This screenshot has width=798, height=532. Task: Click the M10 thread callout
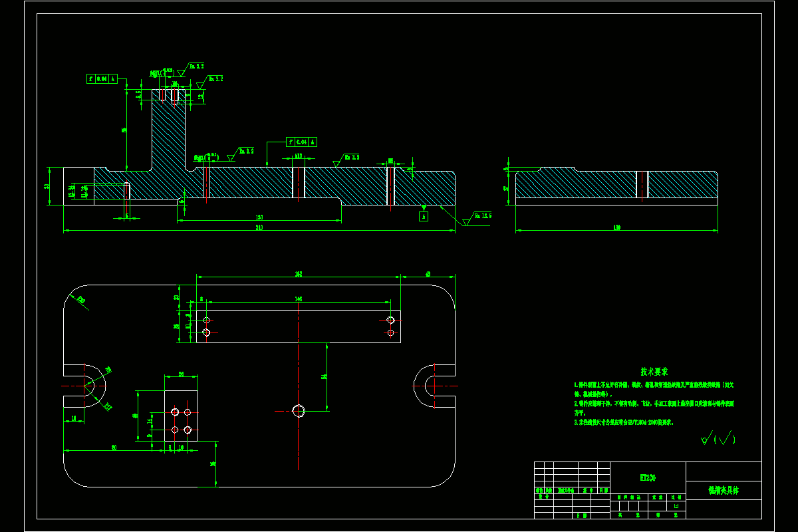coord(299,156)
